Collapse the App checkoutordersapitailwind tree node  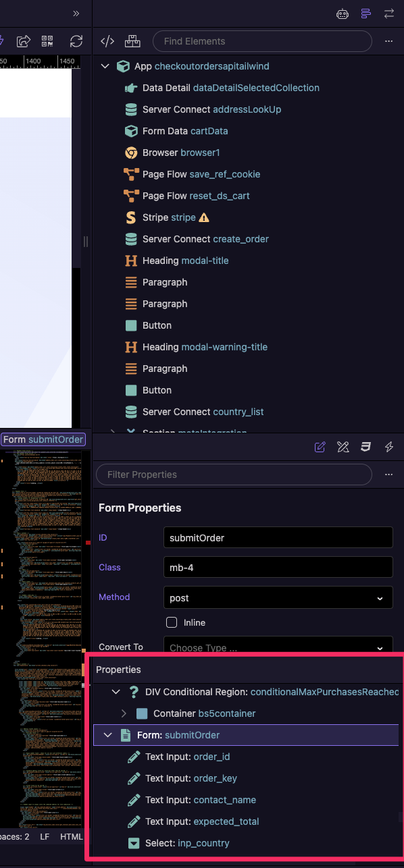105,66
